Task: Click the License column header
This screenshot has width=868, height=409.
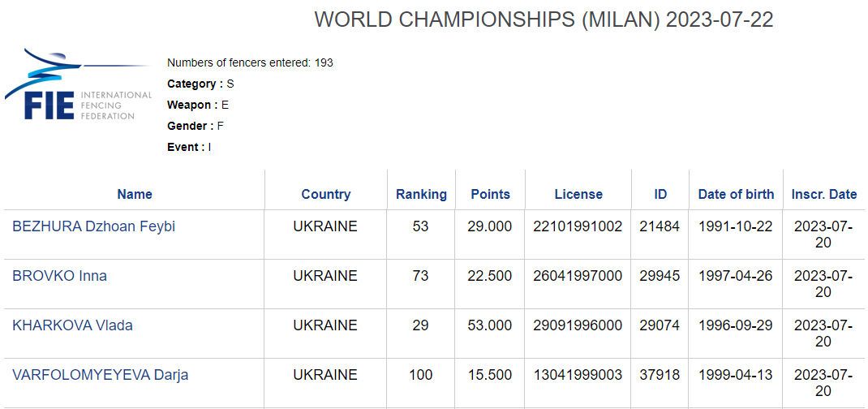Action: [578, 194]
